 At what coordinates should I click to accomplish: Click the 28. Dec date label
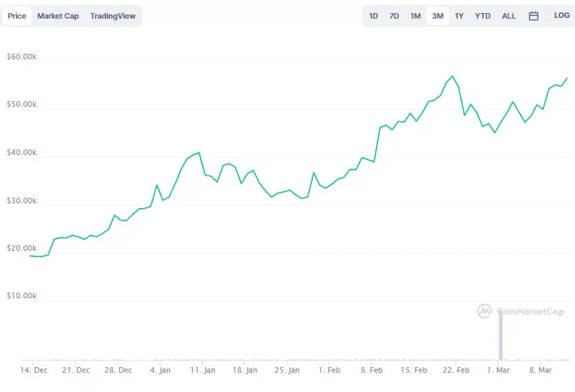[118, 370]
